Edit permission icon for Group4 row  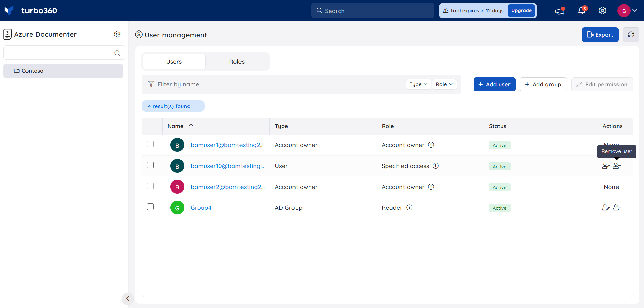click(606, 208)
